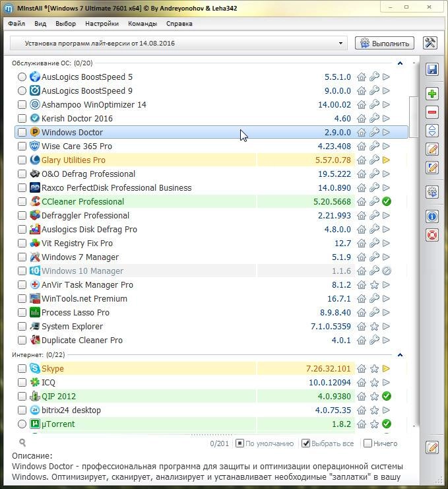Click green checkmark for QIP 2012
The image size is (448, 489).
click(387, 396)
